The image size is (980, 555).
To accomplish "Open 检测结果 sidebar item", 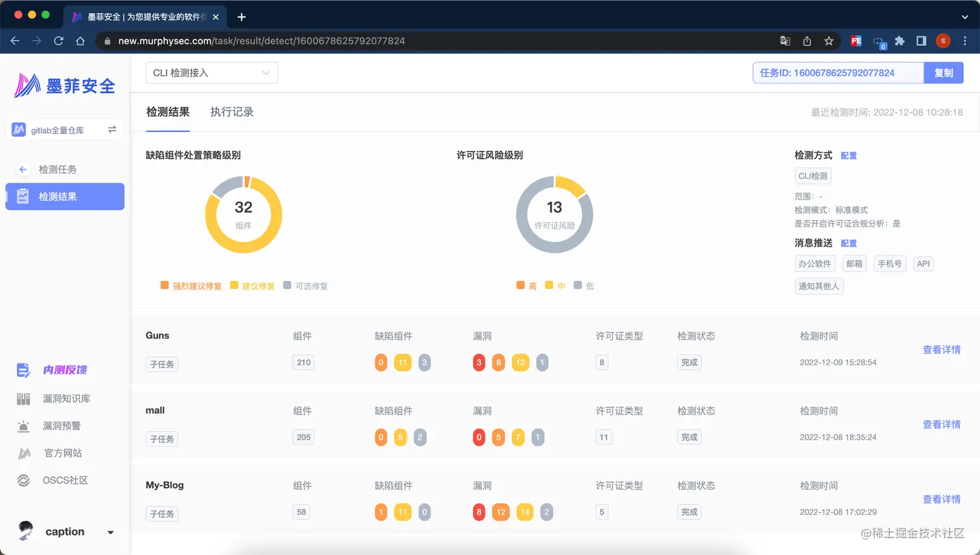I will point(65,196).
